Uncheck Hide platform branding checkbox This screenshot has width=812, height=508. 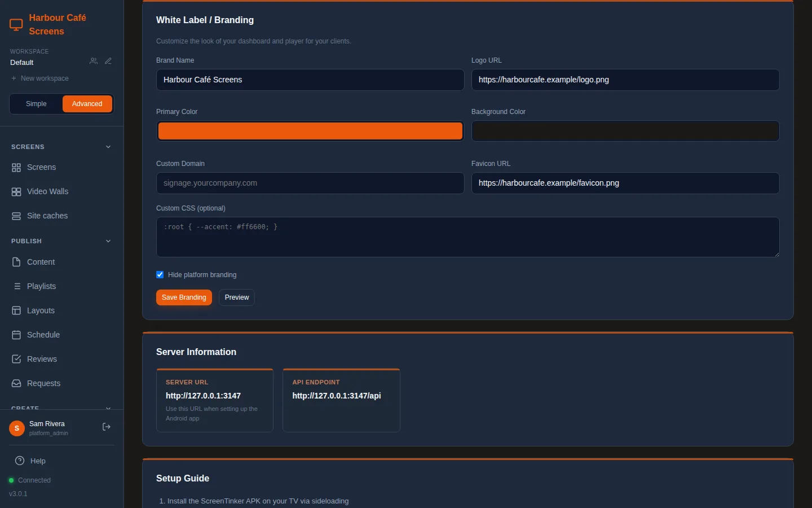pyautogui.click(x=160, y=275)
